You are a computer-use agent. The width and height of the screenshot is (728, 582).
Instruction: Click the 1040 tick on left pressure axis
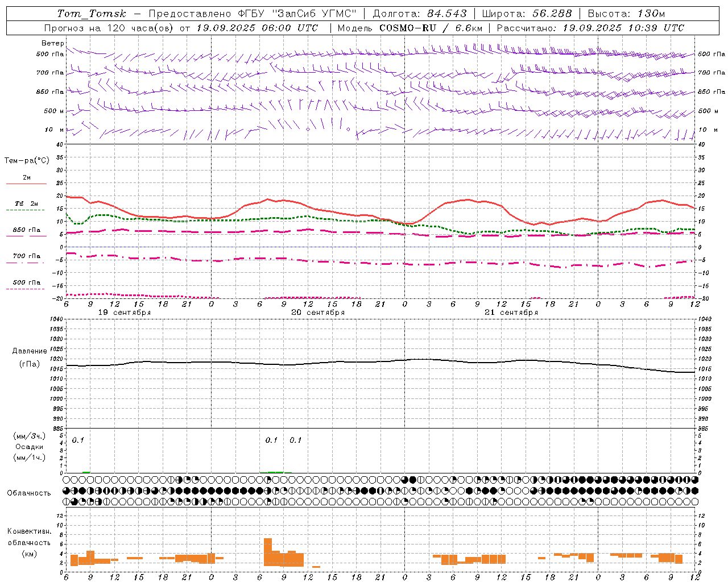pyautogui.click(x=56, y=319)
